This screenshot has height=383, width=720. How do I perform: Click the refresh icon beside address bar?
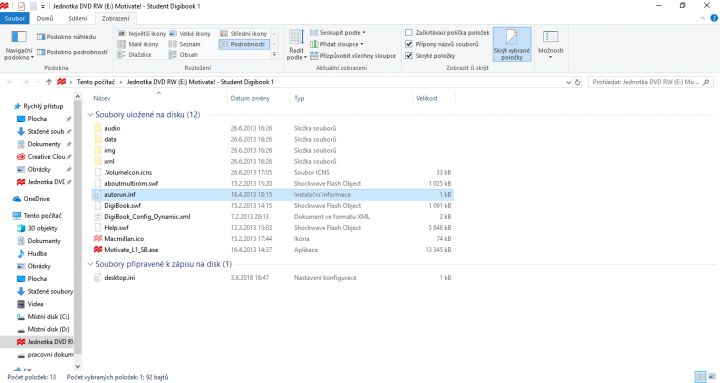pos(578,82)
